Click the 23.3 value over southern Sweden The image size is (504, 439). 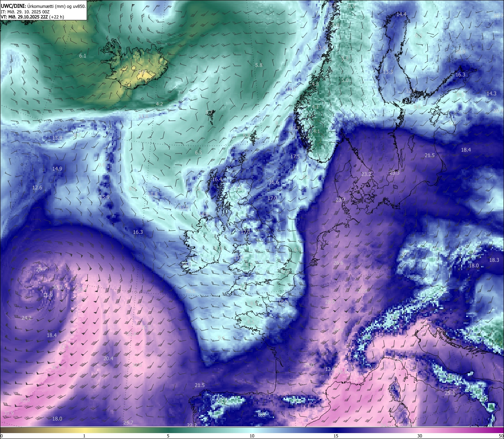tap(395, 172)
